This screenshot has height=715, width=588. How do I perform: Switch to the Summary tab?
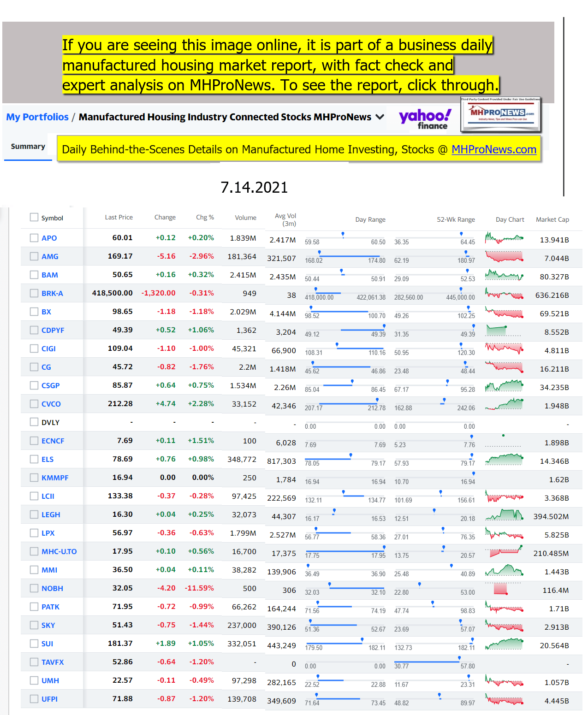tap(28, 147)
